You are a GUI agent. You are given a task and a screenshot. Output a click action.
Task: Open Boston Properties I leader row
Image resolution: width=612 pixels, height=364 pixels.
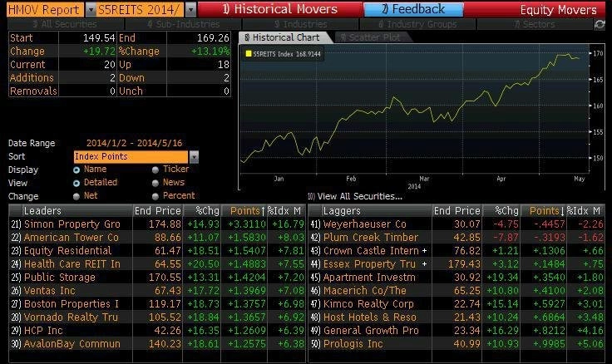tap(157, 304)
